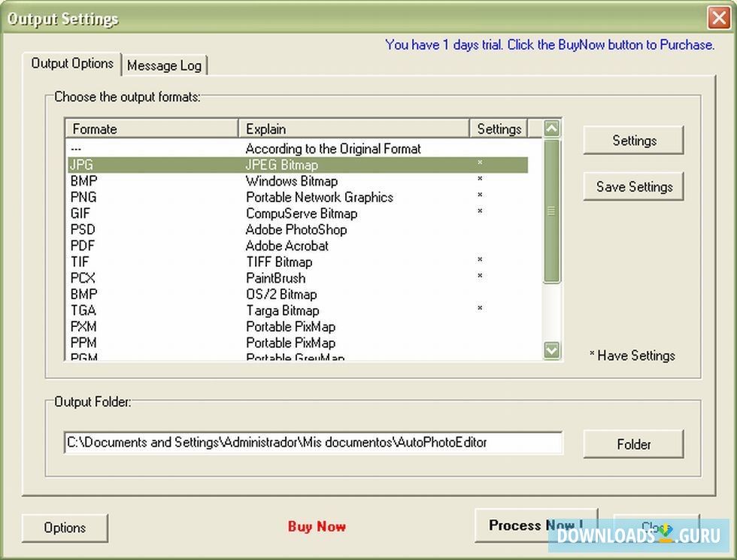Image resolution: width=737 pixels, height=560 pixels.
Task: Click the Settings column header
Action: [499, 129]
